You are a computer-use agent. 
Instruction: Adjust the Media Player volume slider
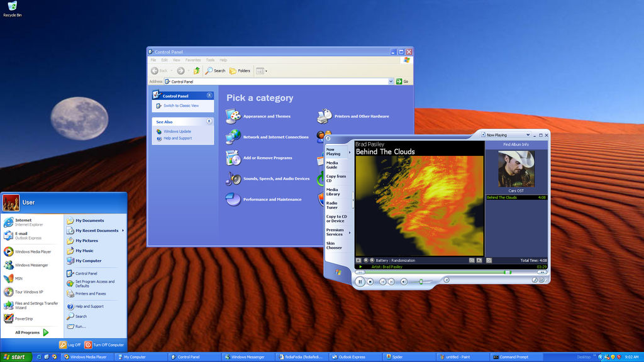coord(421,282)
